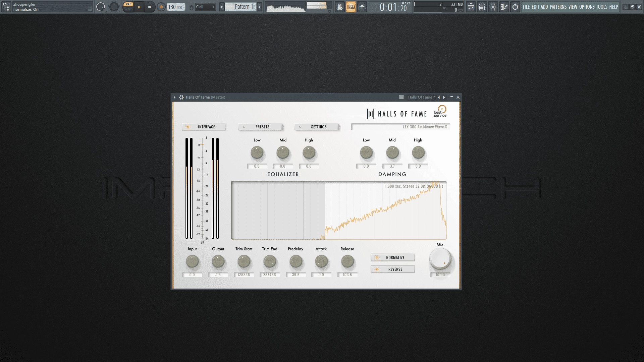Click the undo history circular arrow icon

[515, 7]
